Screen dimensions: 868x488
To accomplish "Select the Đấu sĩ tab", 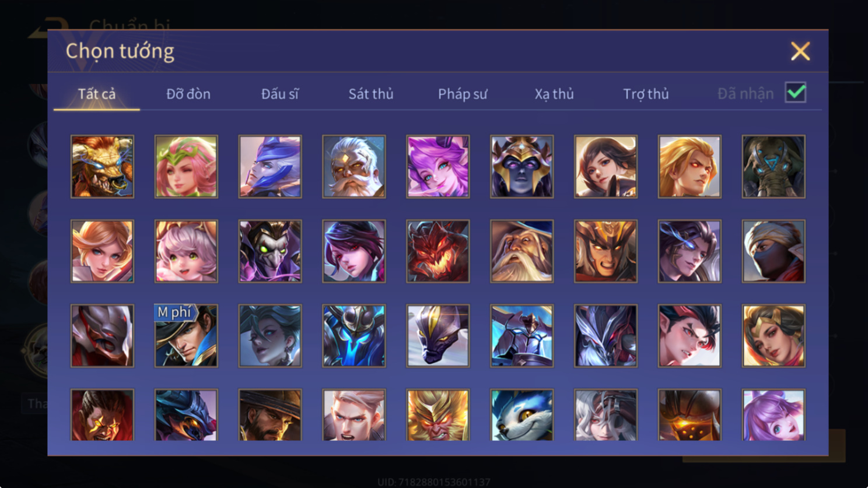I will pyautogui.click(x=280, y=94).
